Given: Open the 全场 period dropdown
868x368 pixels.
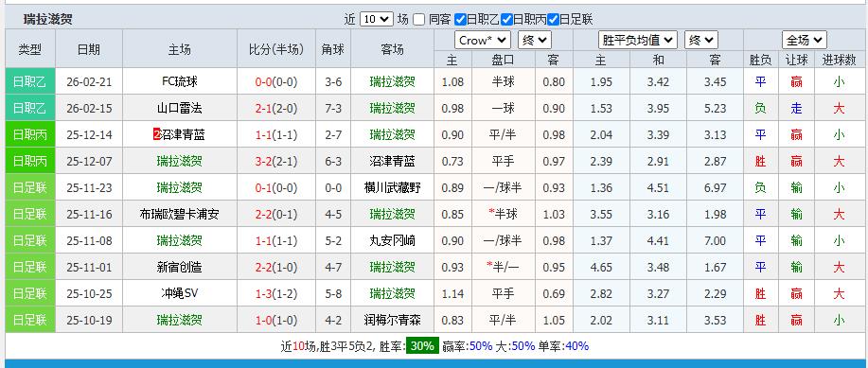Looking at the screenshot, I should [805, 40].
